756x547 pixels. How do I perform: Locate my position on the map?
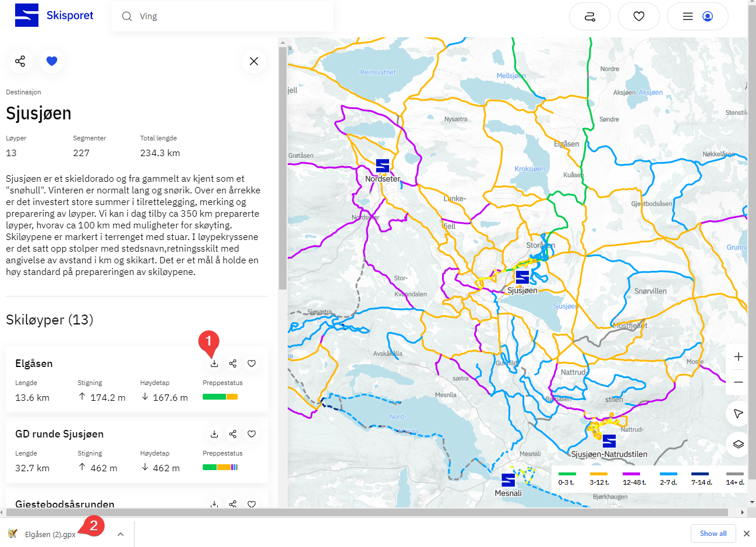coord(739,414)
